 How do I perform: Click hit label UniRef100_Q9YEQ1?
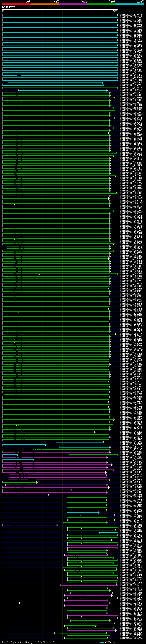(x=131, y=452)
